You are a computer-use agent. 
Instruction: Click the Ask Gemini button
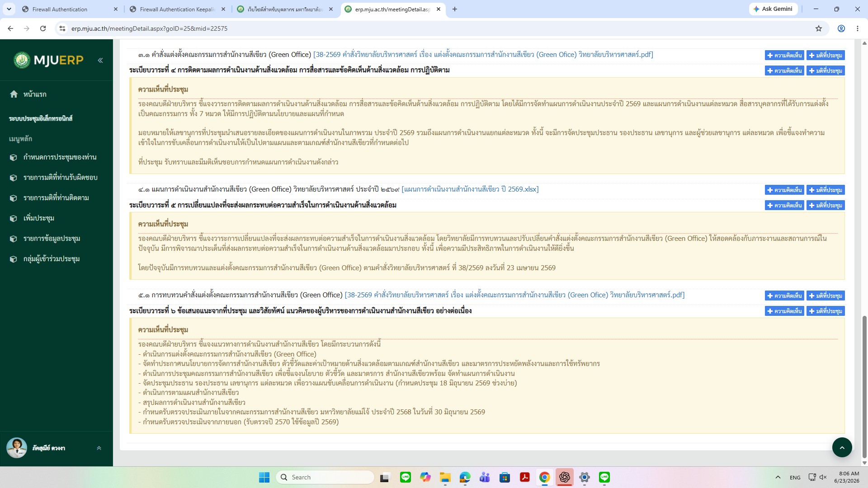coord(773,9)
